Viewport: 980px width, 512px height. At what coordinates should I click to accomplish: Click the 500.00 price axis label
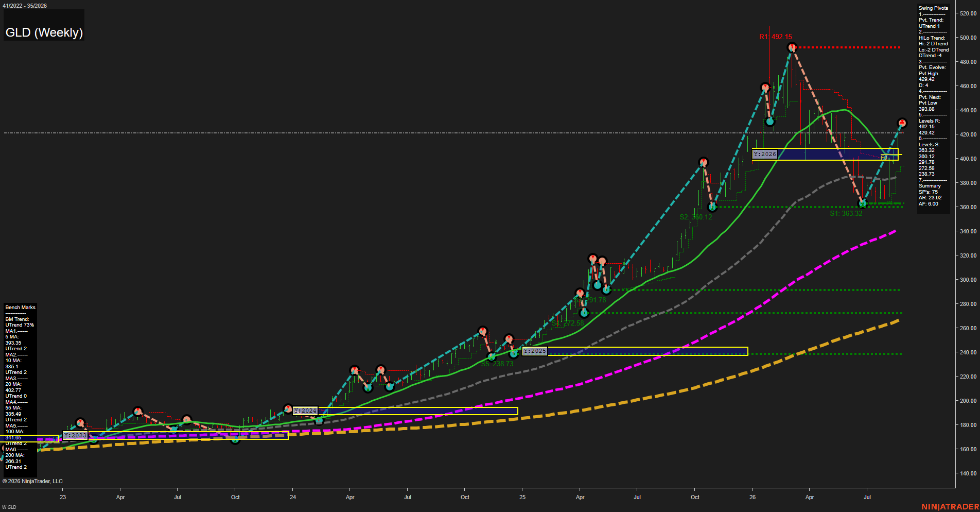968,38
